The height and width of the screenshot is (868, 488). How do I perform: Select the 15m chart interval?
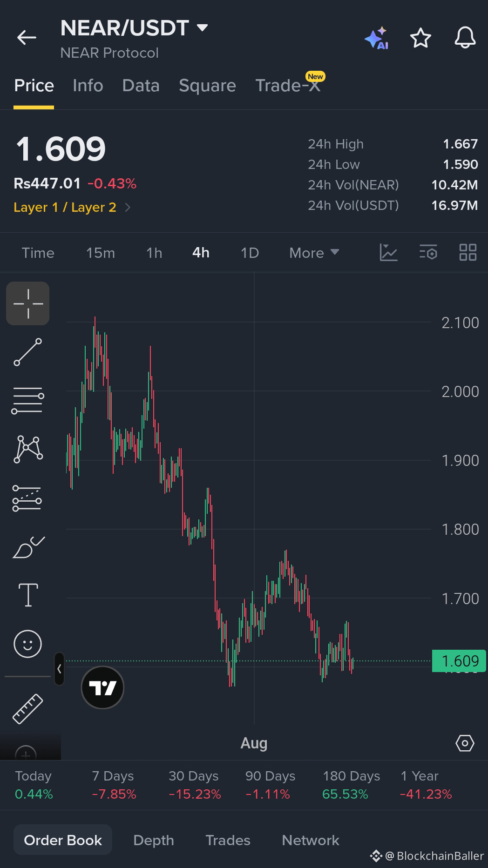(101, 253)
